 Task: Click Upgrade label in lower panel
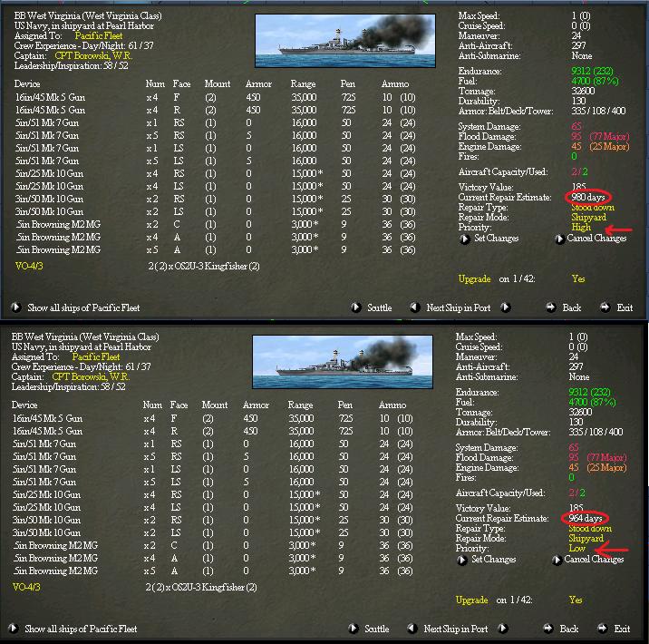point(472,600)
